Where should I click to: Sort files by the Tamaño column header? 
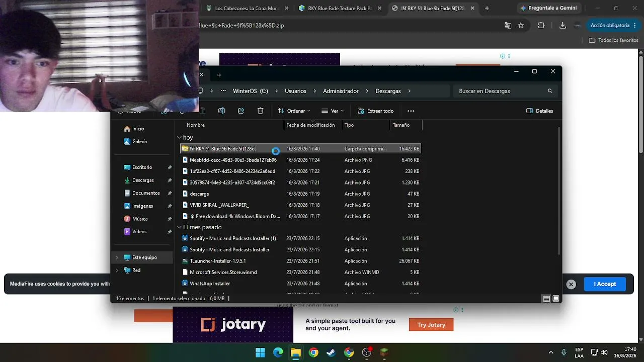coord(401,125)
